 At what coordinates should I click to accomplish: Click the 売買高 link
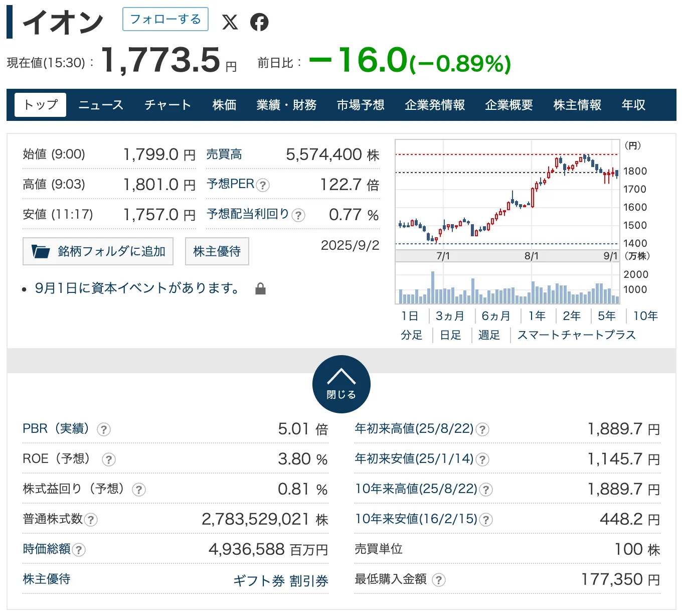[224, 155]
